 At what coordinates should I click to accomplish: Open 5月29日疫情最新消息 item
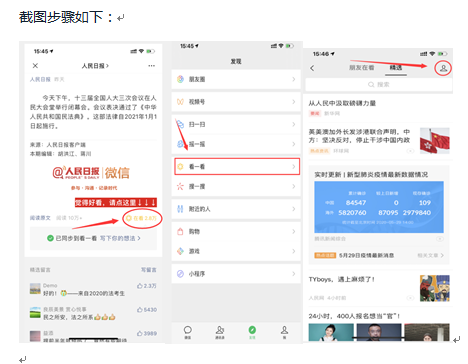(366, 255)
